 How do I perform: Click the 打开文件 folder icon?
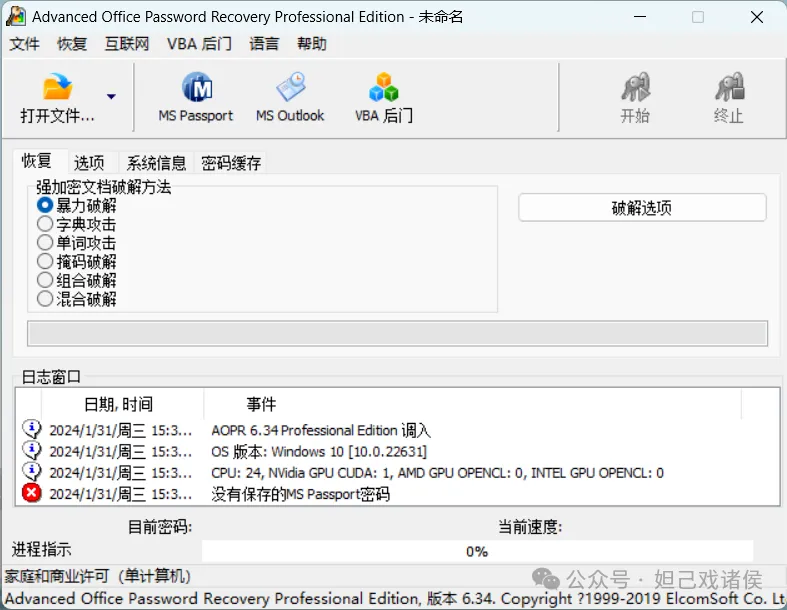click(x=58, y=87)
